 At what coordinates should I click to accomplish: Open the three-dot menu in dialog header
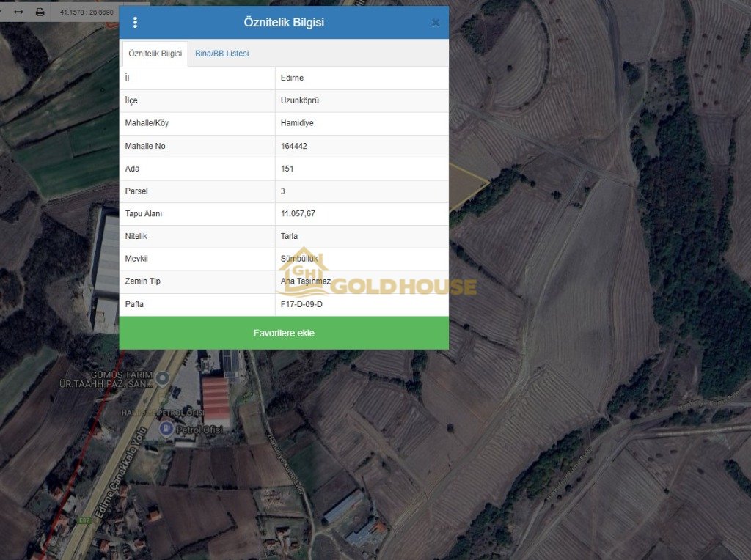(x=135, y=23)
